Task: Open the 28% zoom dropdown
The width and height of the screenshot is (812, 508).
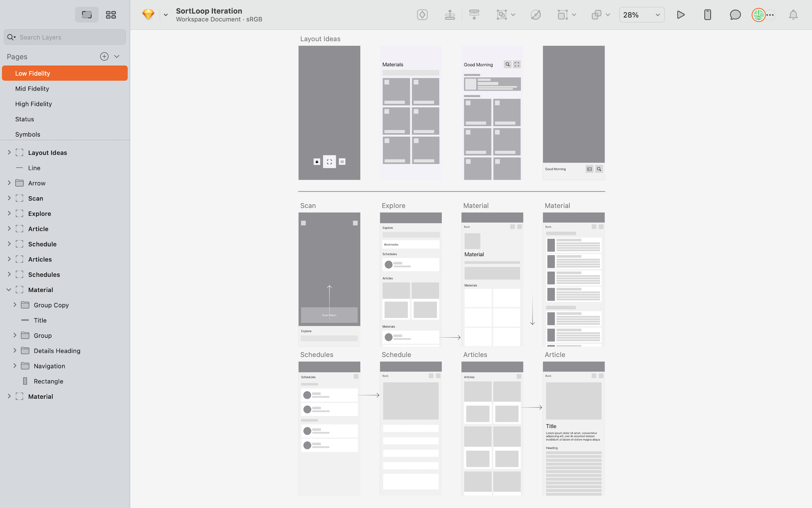Action: coord(641,15)
